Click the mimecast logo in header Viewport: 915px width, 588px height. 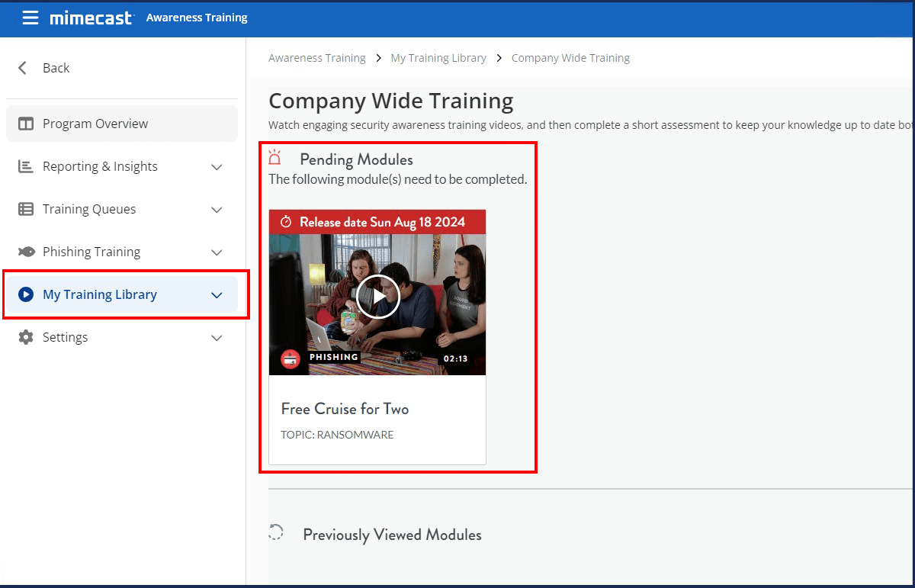pyautogui.click(x=91, y=18)
